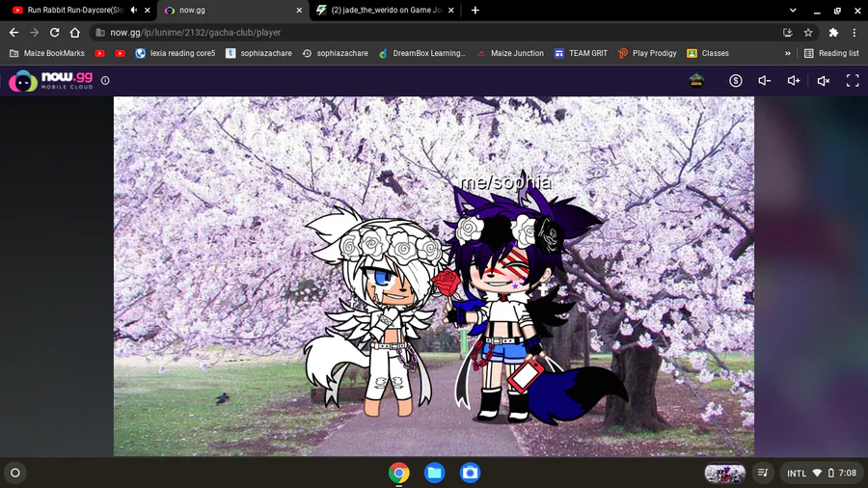Open Maize Junction bookmark
The width and height of the screenshot is (868, 488).
[510, 53]
